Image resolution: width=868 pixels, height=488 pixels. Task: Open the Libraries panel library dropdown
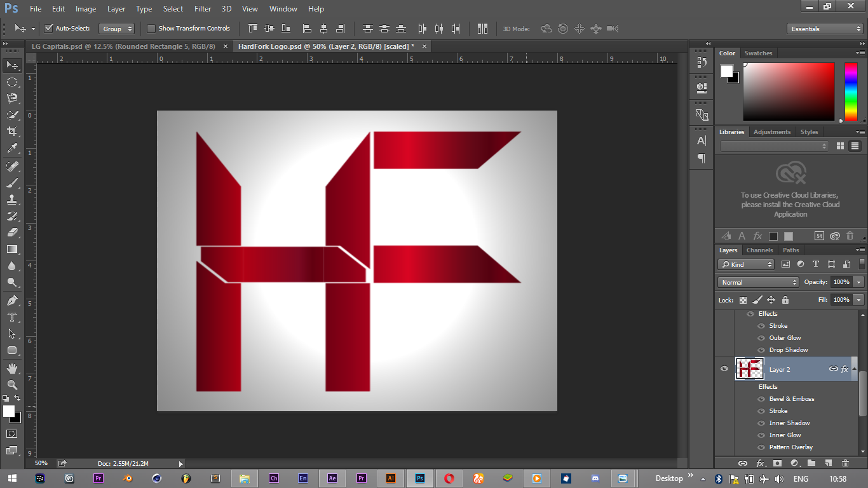774,146
